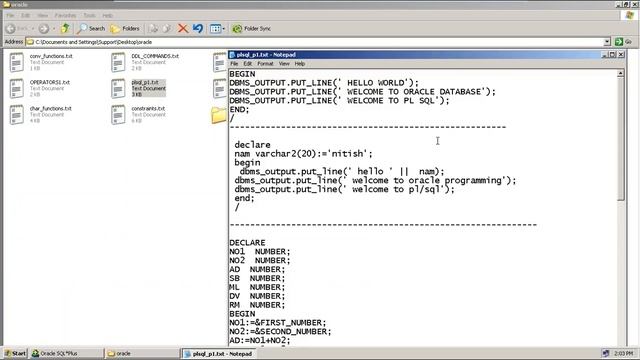Go up one folder level

tap(65, 28)
